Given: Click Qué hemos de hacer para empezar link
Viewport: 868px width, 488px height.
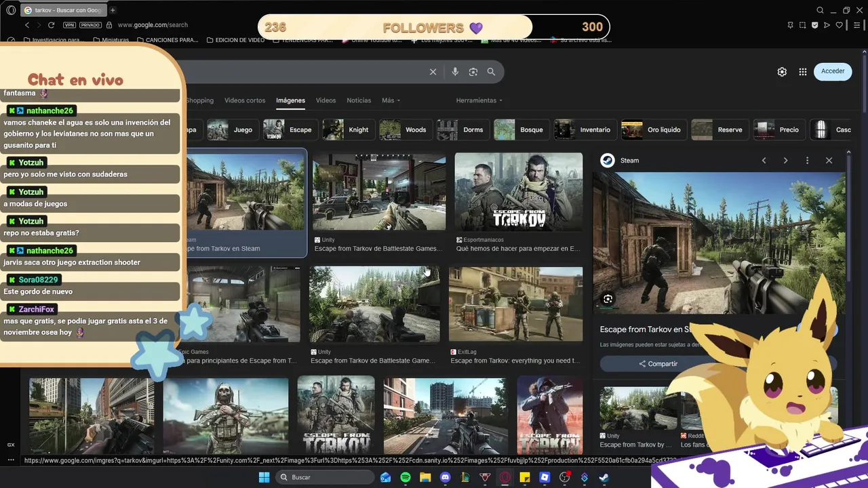Looking at the screenshot, I should click(x=518, y=249).
